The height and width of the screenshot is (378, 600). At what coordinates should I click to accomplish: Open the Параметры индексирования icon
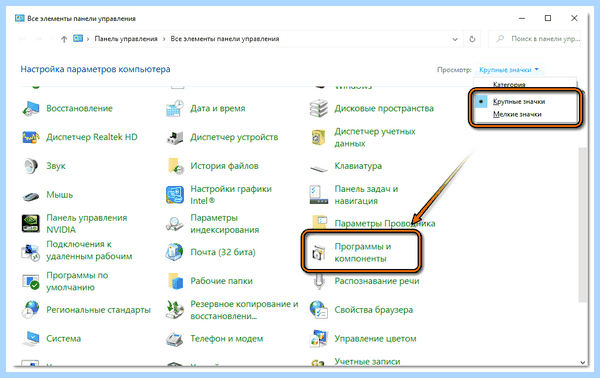(175, 224)
